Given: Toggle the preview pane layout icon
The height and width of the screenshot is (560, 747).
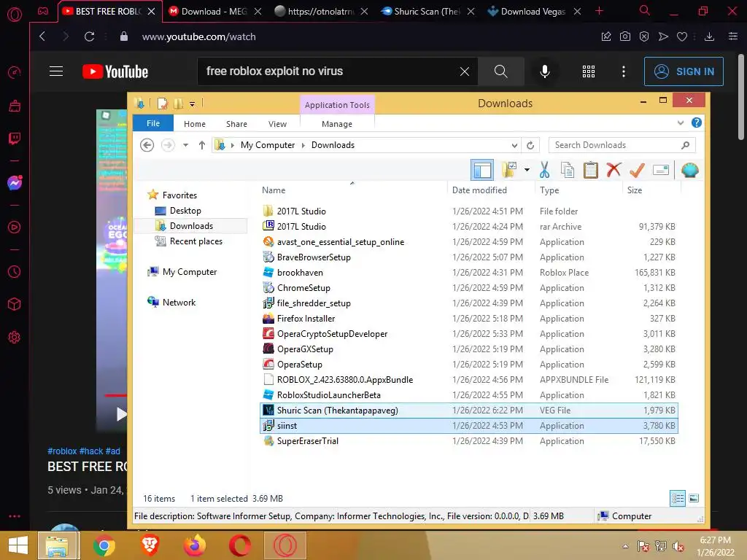Looking at the screenshot, I should 482,170.
